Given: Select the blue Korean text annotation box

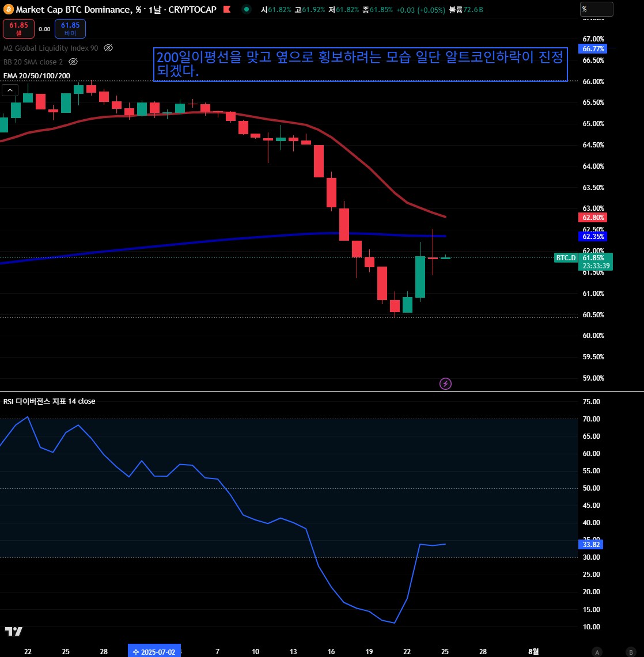Looking at the screenshot, I should tap(360, 64).
